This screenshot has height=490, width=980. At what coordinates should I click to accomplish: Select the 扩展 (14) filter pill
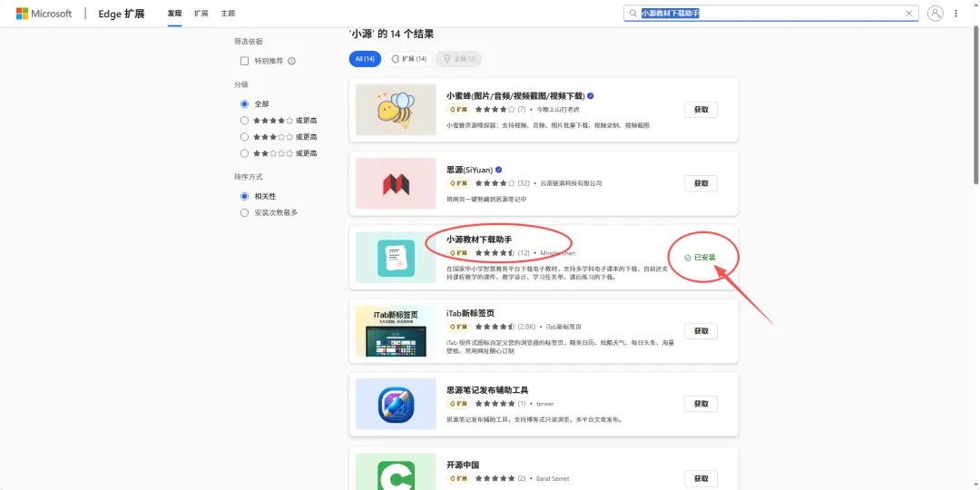[x=408, y=59]
